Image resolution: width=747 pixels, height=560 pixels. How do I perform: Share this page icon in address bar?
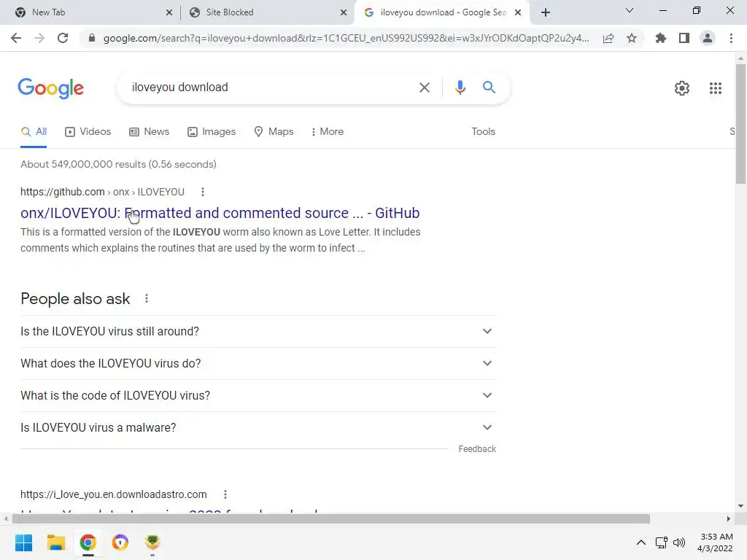pyautogui.click(x=608, y=38)
